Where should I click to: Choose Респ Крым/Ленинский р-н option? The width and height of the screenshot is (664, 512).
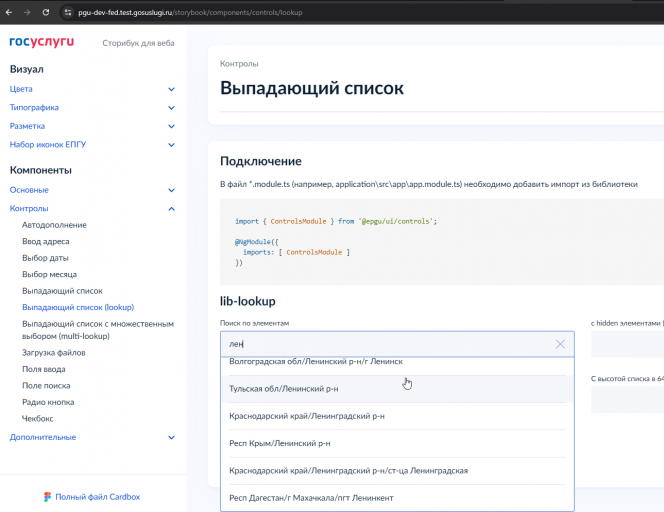click(x=397, y=443)
